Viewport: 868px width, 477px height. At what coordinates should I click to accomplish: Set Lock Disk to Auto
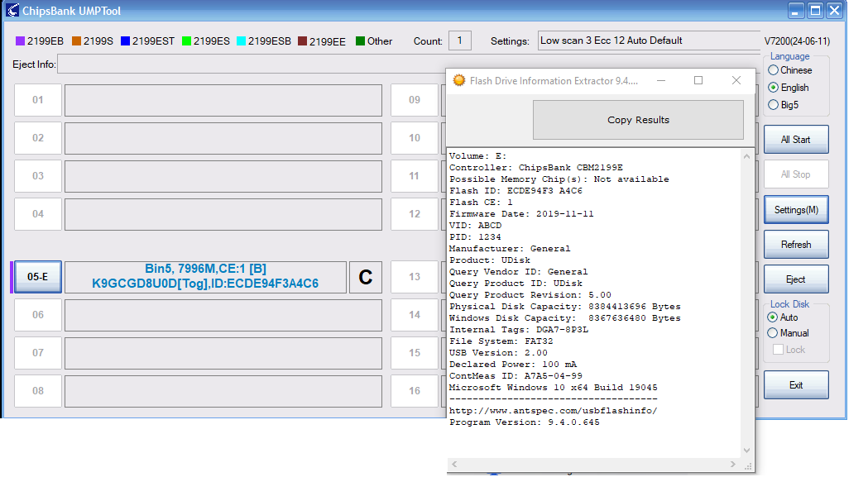[772, 317]
